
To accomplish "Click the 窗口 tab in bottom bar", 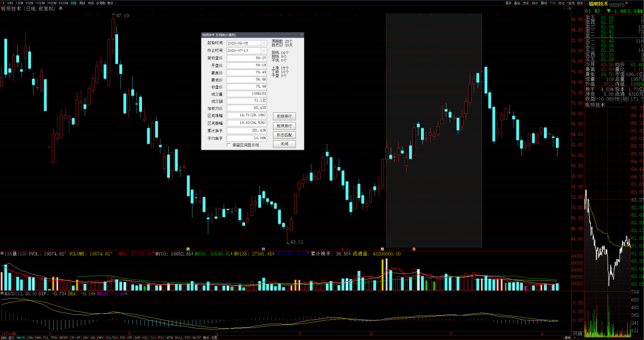I will [11, 338].
